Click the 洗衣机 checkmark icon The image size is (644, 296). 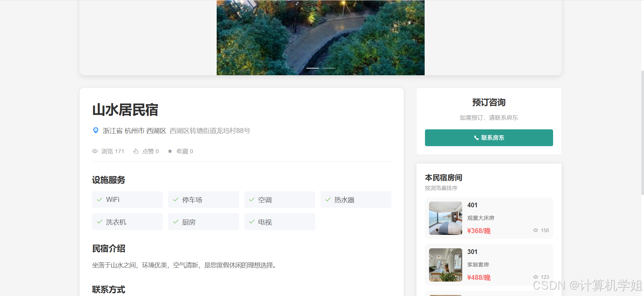[x=100, y=222]
